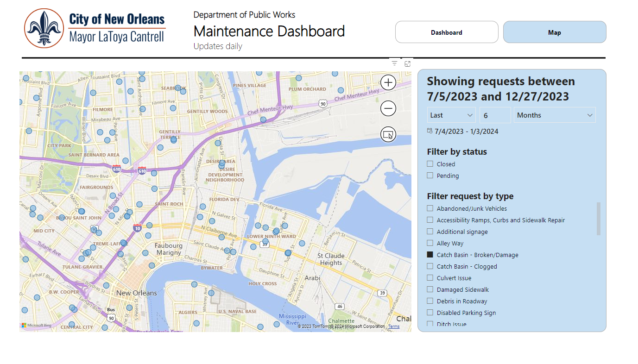Switch to the Dashboard tab
The image size is (638, 364).
[446, 32]
